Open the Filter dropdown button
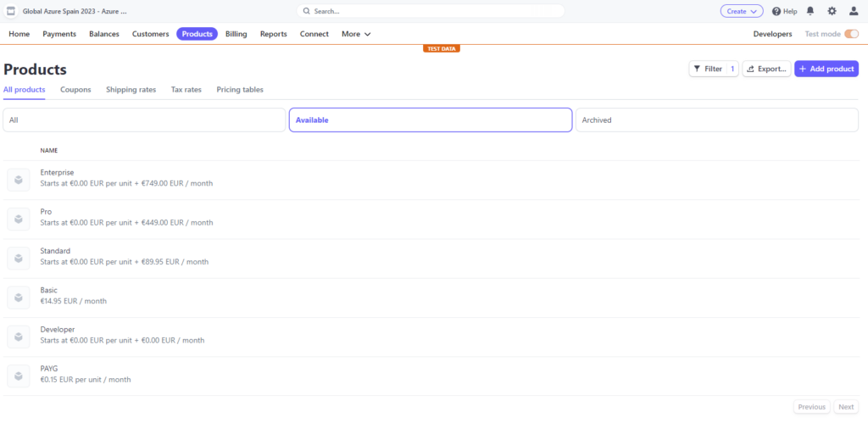 713,69
